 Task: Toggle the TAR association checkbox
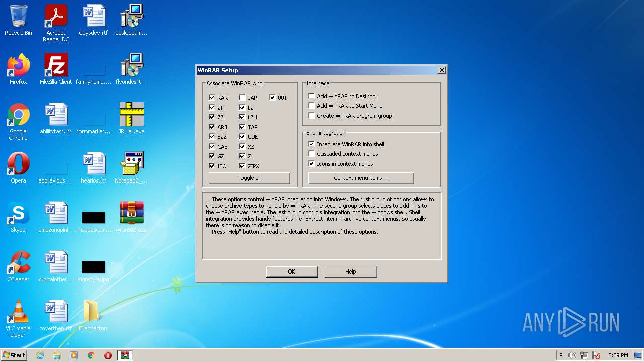242,127
